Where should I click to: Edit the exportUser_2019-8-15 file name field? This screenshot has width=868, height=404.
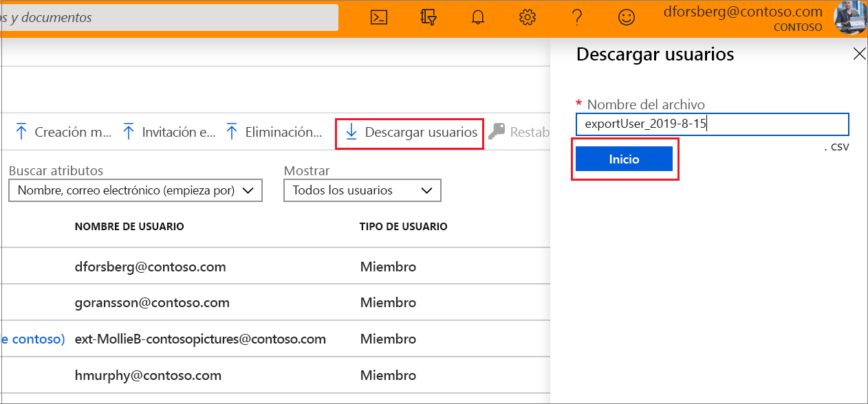coord(712,124)
